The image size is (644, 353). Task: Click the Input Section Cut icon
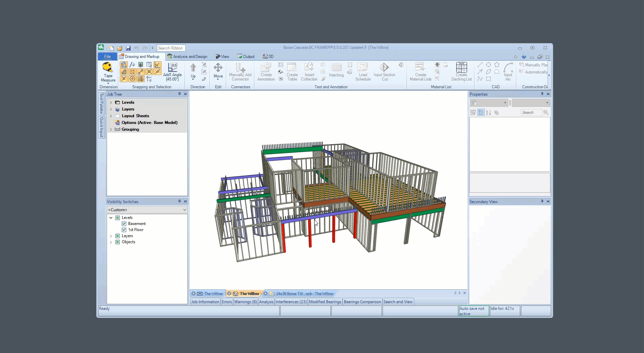[x=384, y=68]
